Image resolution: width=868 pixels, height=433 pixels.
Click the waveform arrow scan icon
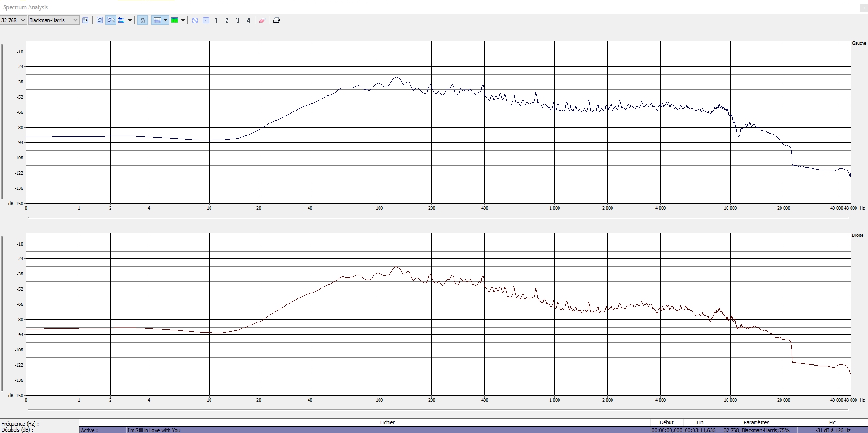click(x=122, y=20)
